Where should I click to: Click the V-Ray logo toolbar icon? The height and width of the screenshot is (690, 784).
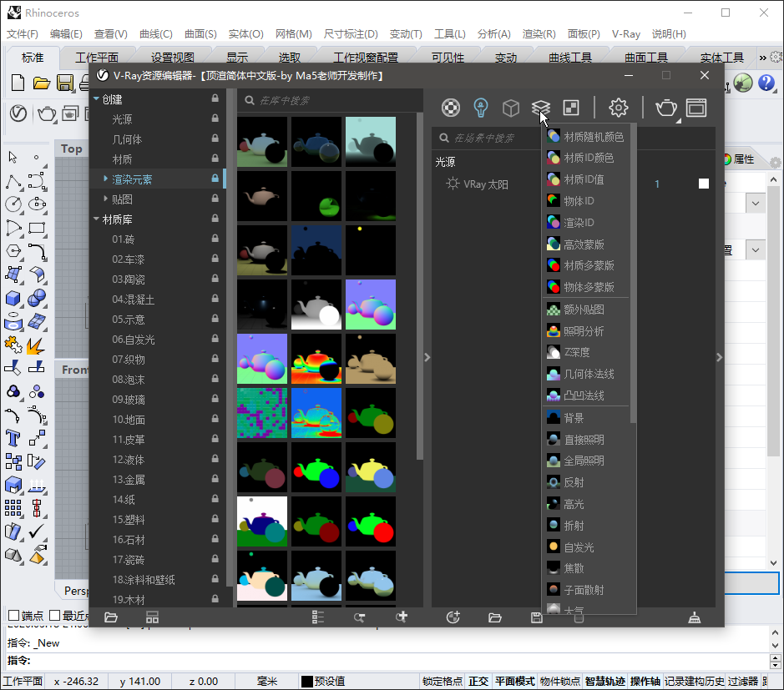tap(18, 113)
